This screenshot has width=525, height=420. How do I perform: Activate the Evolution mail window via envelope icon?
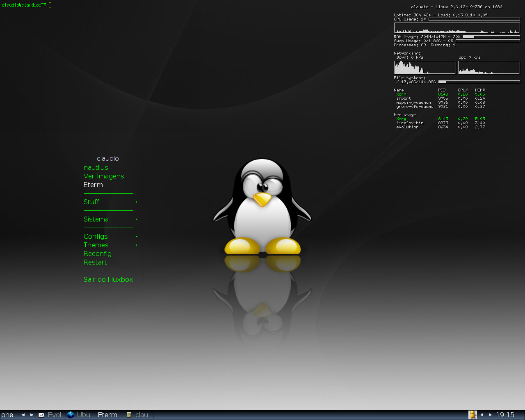[x=41, y=415]
